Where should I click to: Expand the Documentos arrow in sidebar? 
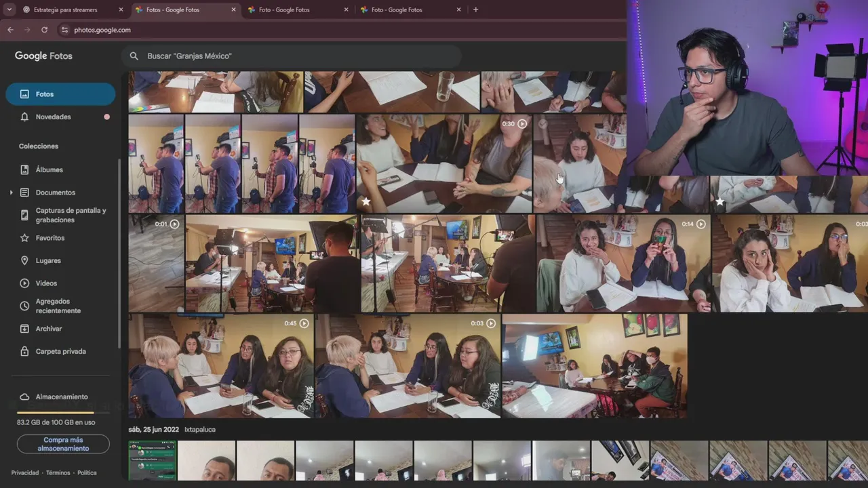point(11,192)
